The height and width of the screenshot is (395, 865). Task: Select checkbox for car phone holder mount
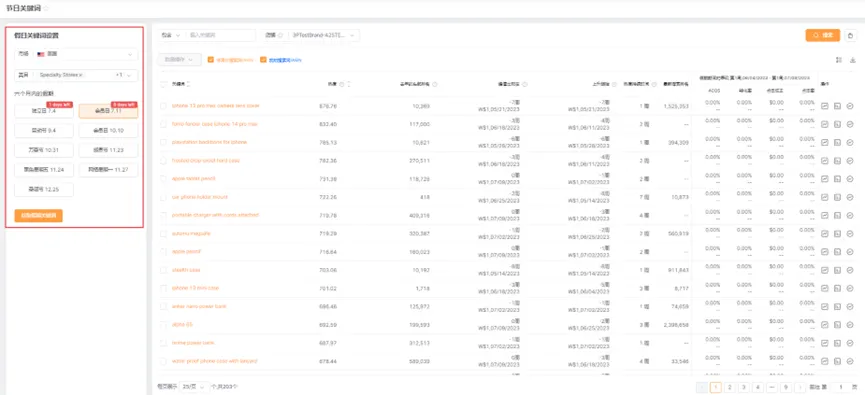163,197
